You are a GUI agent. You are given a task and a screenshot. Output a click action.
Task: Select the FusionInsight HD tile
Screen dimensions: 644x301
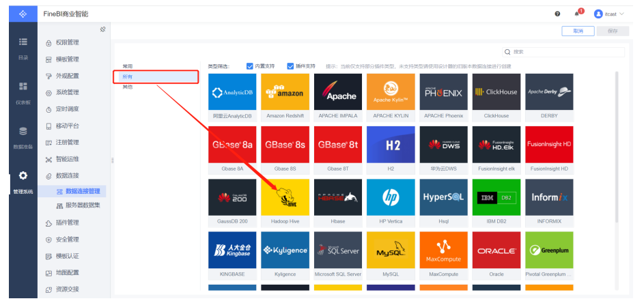coord(549,150)
